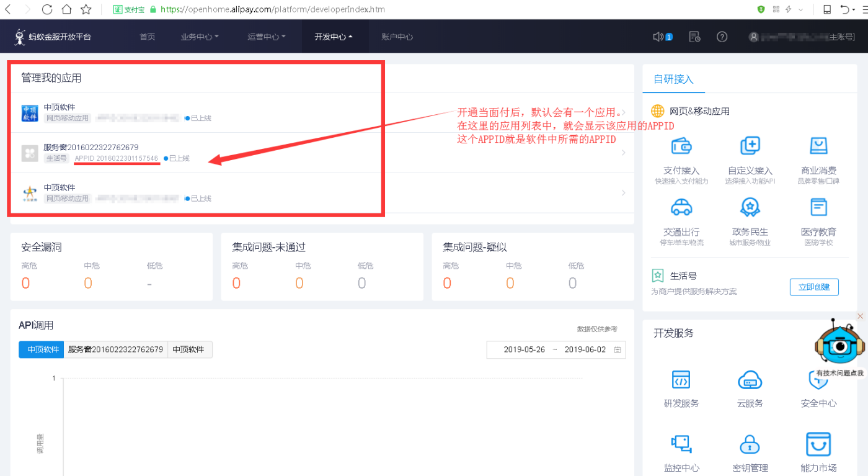This screenshot has width=868, height=476.
Task: Select the 自研接入 tab
Action: [673, 79]
